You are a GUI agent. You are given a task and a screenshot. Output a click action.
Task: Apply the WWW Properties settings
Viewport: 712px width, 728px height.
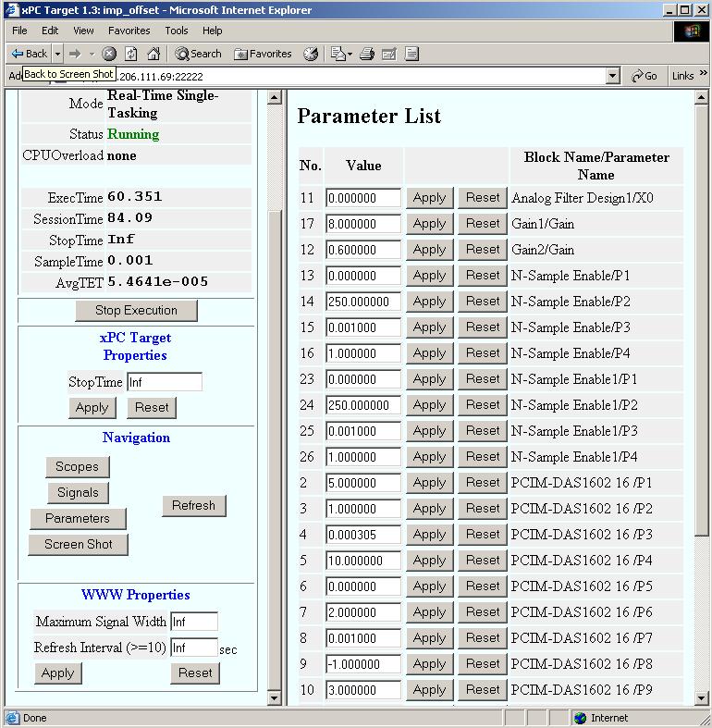[58, 673]
